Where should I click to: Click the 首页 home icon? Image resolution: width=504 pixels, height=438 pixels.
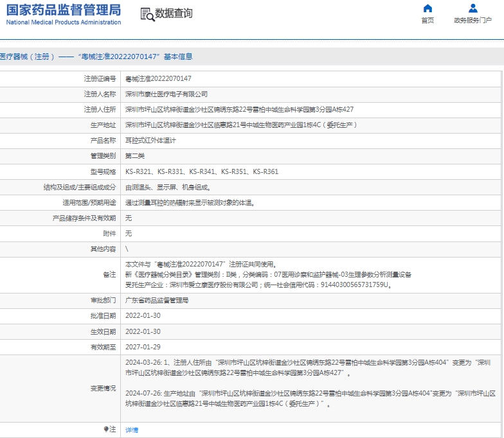point(428,8)
